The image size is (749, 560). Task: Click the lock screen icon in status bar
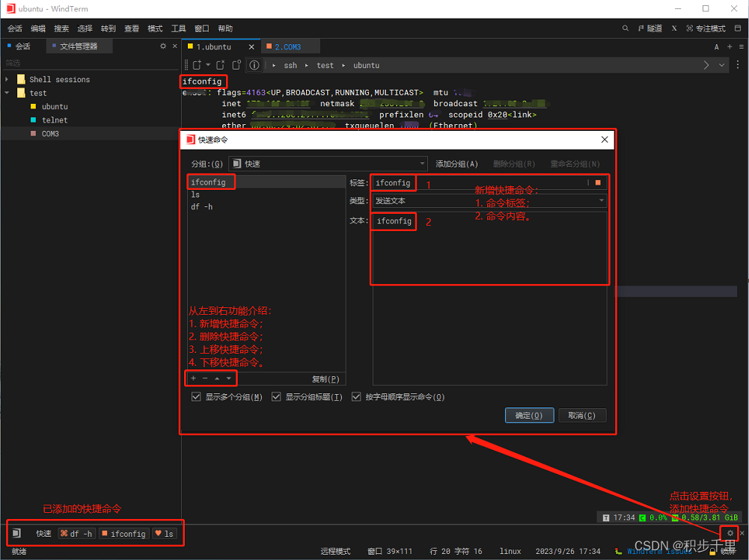pyautogui.click(x=713, y=552)
